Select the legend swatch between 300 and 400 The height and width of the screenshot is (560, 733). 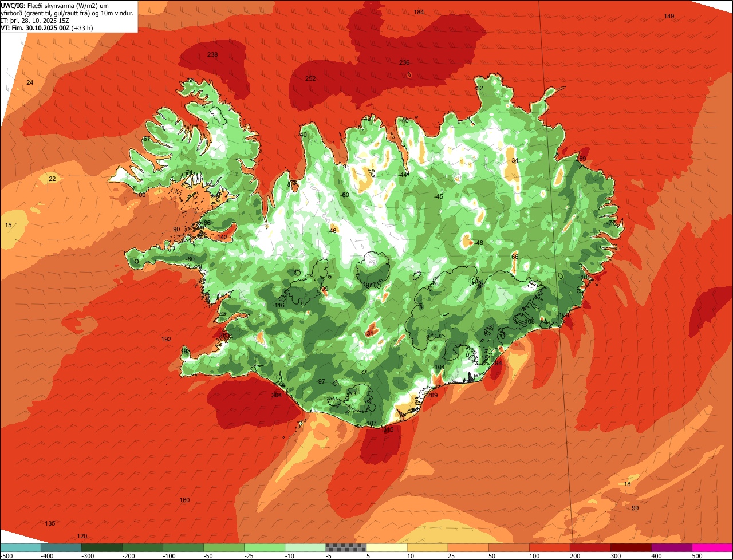pos(630,547)
